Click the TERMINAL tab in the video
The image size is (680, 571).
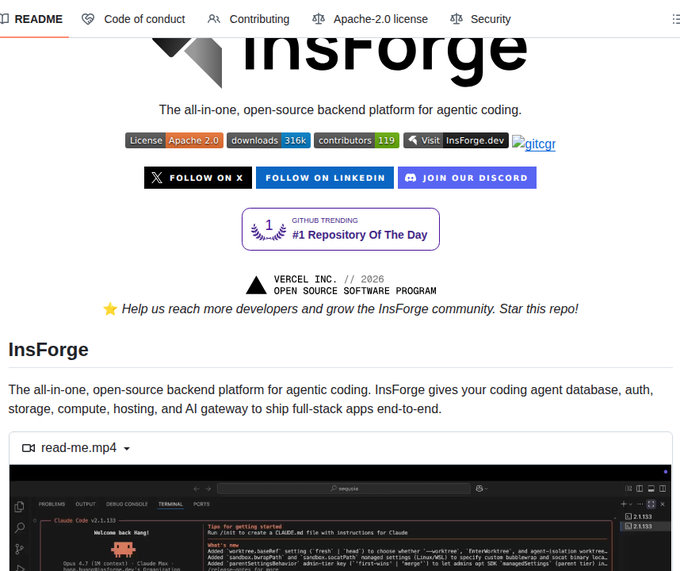(x=170, y=504)
